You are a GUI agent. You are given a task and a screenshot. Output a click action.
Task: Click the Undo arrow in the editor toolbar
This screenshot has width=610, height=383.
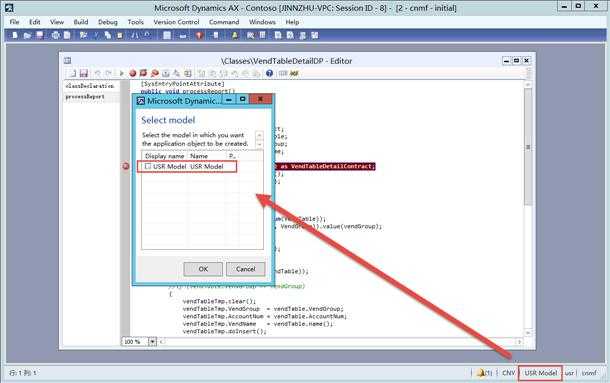[x=98, y=73]
